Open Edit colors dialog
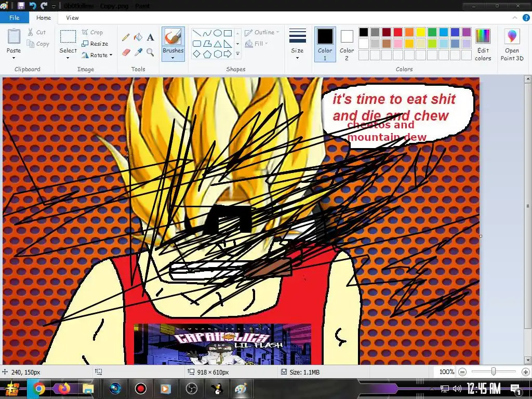 coord(483,45)
